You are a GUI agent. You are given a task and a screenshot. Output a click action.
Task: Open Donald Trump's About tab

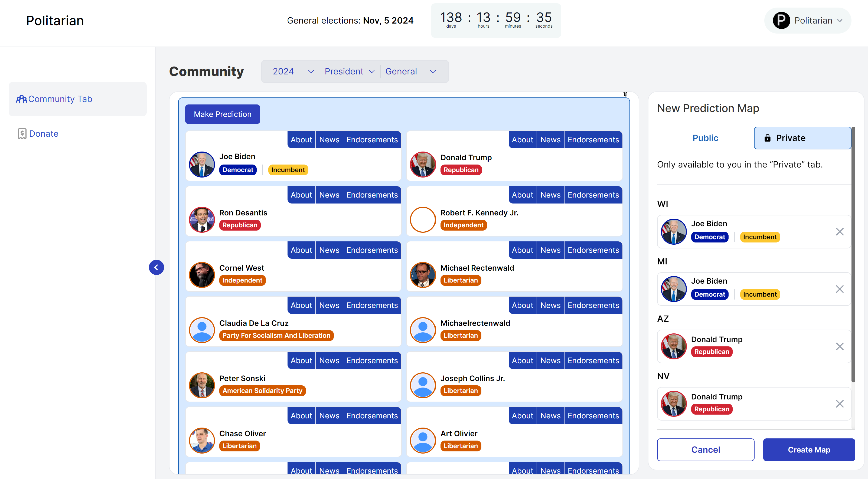click(x=522, y=140)
